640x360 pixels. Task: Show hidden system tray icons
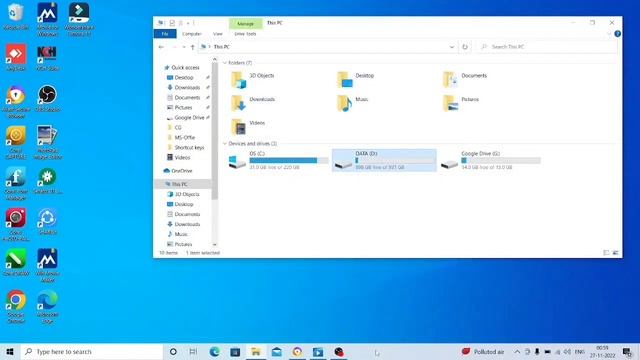[517, 351]
